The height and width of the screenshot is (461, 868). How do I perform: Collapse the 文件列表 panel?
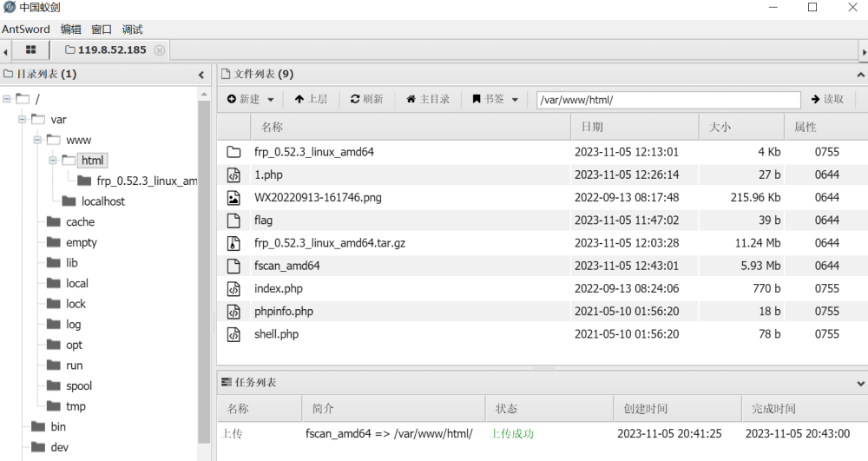(861, 75)
